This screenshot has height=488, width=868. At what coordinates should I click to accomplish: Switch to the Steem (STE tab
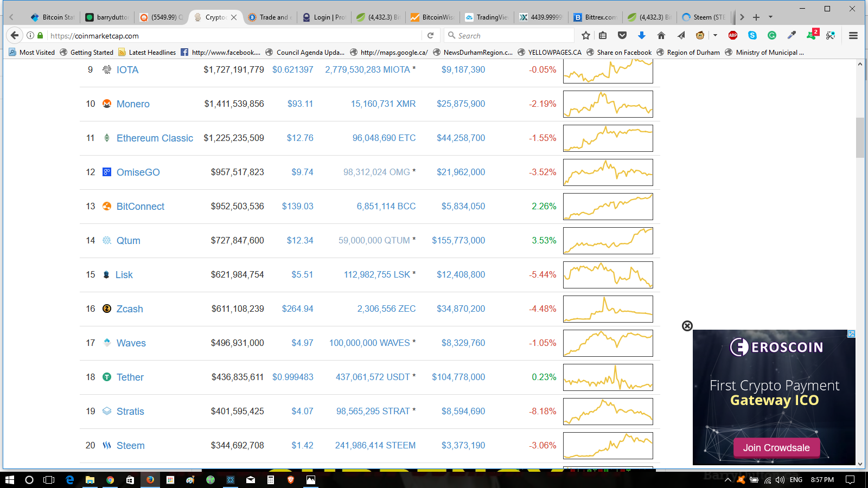pos(703,17)
